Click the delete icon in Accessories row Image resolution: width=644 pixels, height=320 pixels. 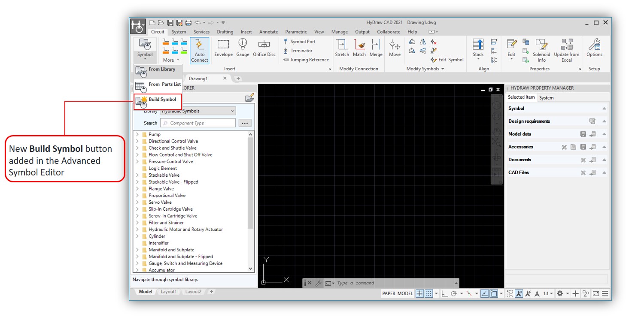pyautogui.click(x=564, y=147)
